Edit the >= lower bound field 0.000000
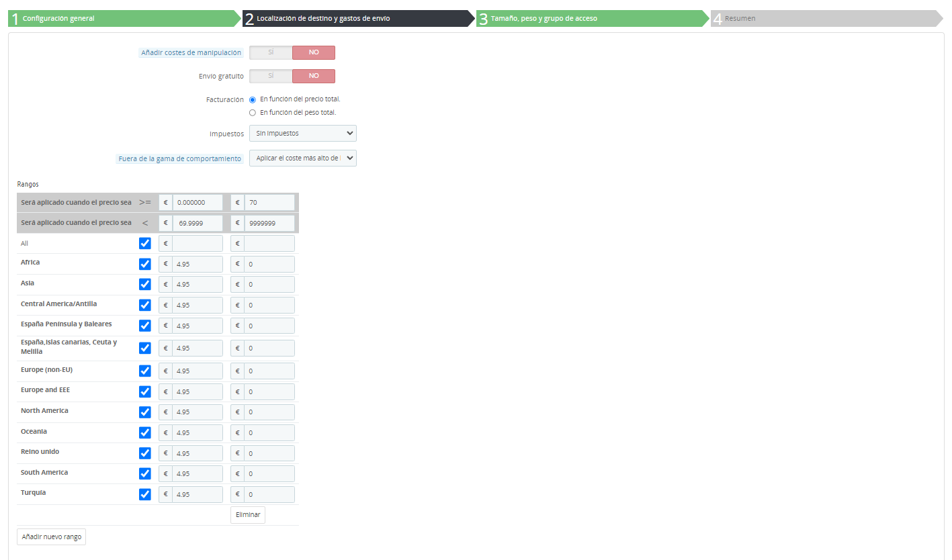The width and height of the screenshot is (952, 560). click(198, 203)
